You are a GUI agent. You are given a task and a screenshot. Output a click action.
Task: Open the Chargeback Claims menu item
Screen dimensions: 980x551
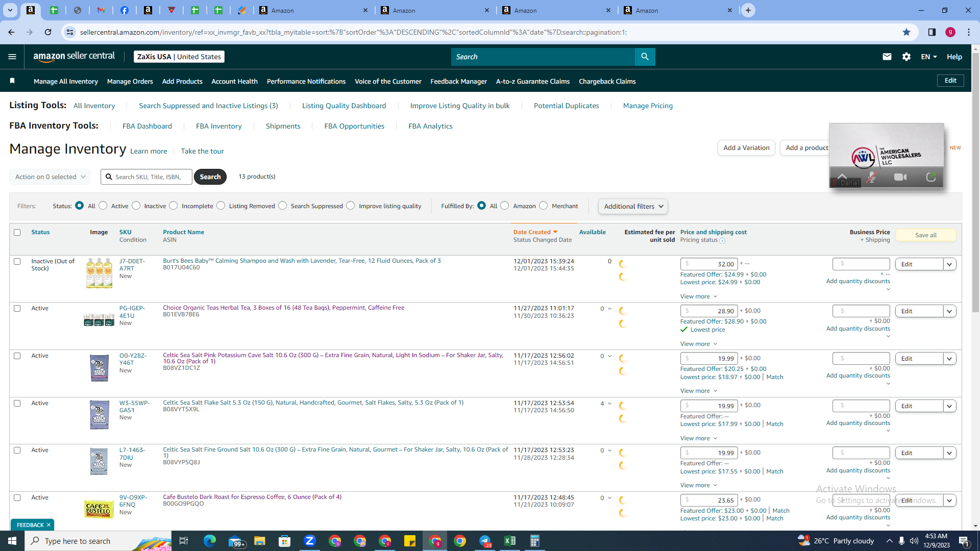click(x=607, y=81)
